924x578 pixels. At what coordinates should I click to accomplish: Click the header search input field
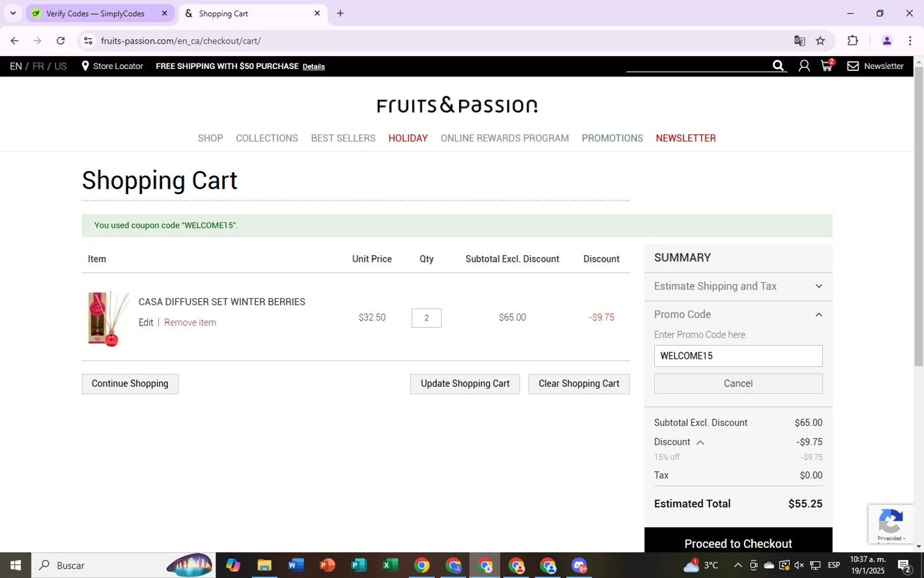tap(699, 65)
